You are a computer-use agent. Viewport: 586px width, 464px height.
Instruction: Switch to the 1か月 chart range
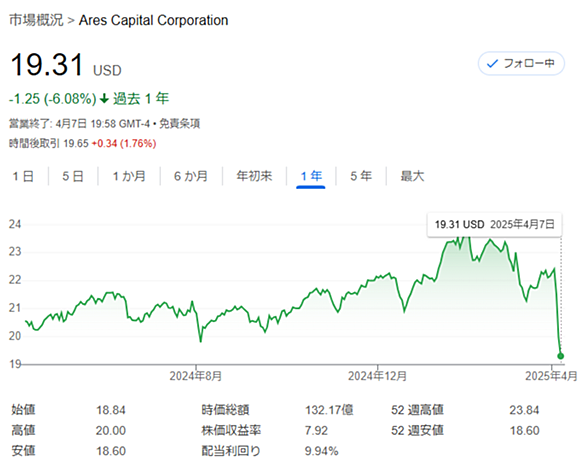[129, 176]
